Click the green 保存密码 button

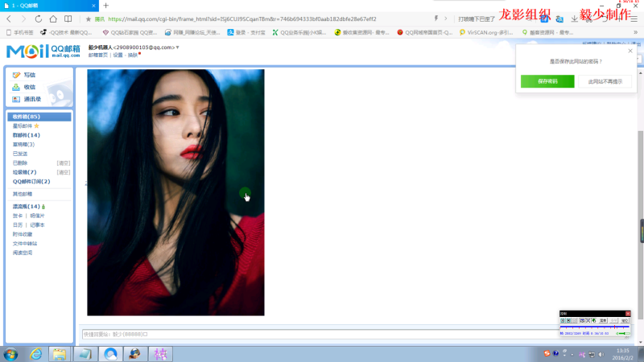coord(547,81)
